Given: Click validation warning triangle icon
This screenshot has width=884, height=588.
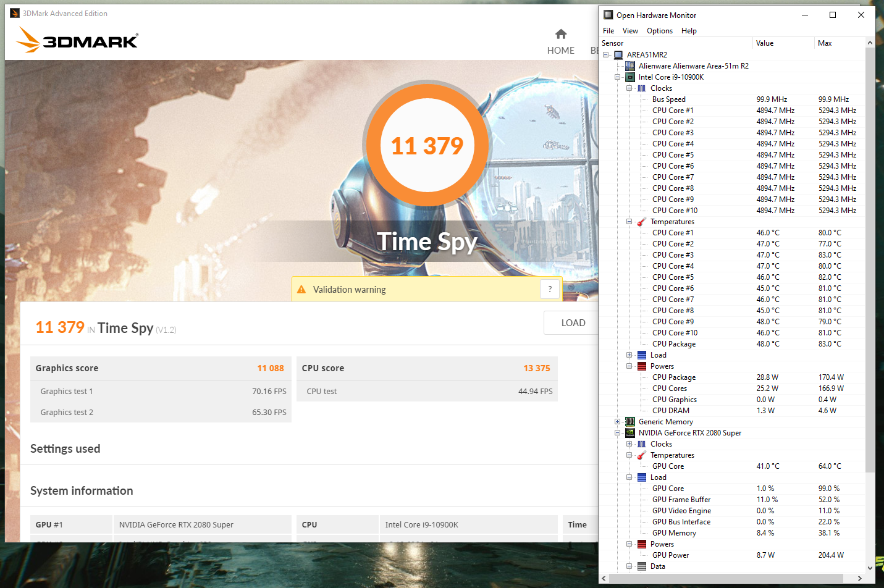Looking at the screenshot, I should point(301,289).
